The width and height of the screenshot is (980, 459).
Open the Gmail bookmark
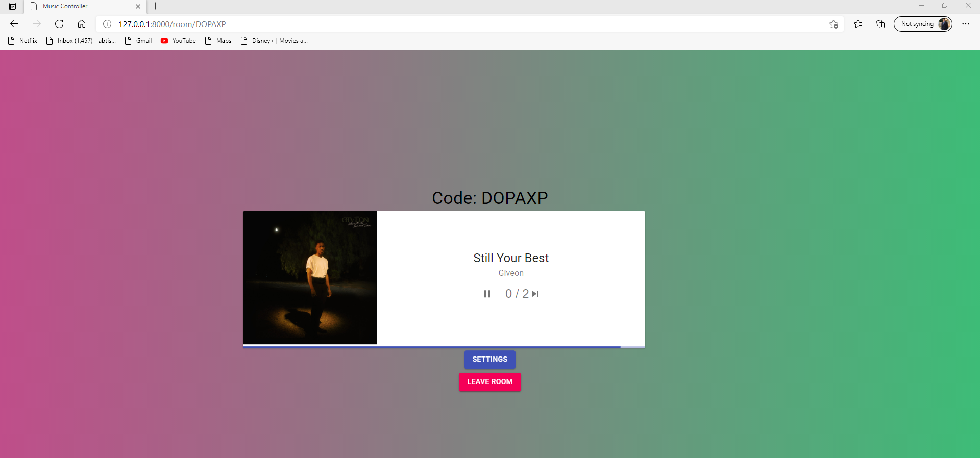pos(138,41)
